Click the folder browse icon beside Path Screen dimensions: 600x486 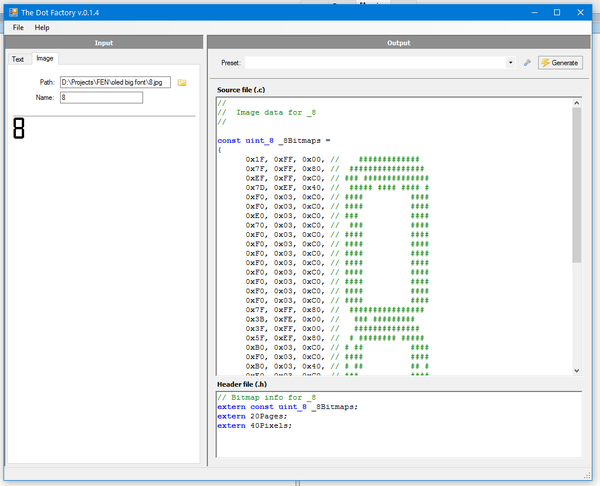coord(182,82)
